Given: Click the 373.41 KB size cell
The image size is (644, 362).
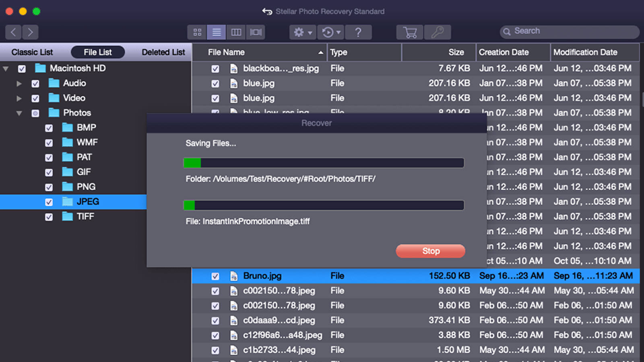Looking at the screenshot, I should tap(449, 321).
